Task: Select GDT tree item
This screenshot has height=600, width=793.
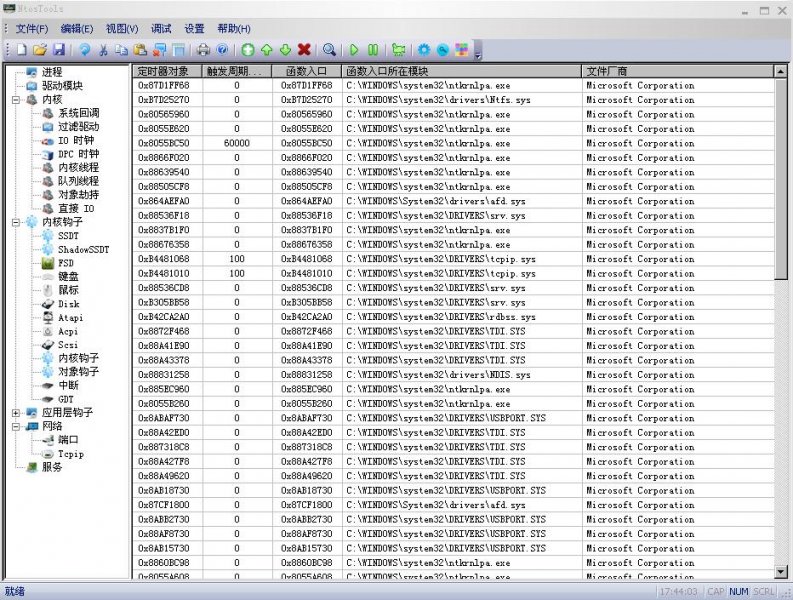Action: coord(66,399)
